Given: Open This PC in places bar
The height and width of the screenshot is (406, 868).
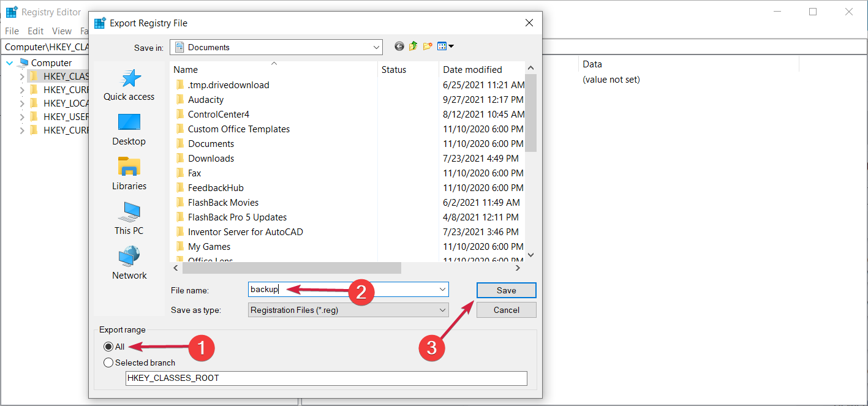Looking at the screenshot, I should pyautogui.click(x=129, y=219).
